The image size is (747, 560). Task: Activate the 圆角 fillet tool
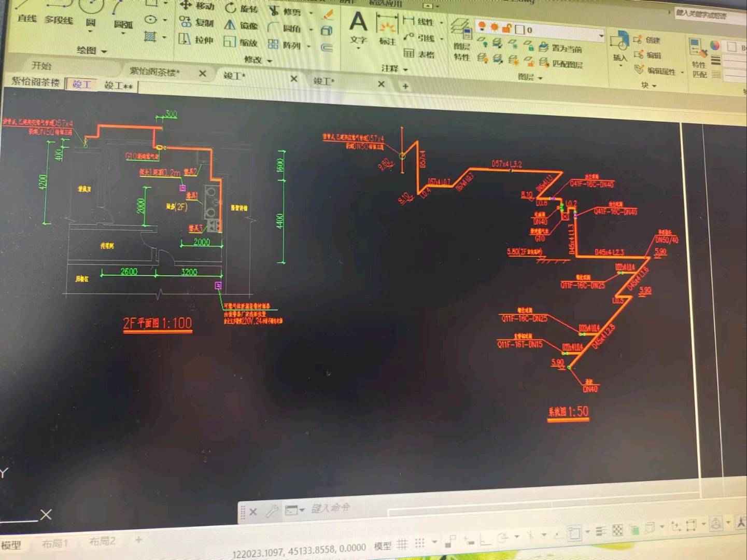coord(284,28)
